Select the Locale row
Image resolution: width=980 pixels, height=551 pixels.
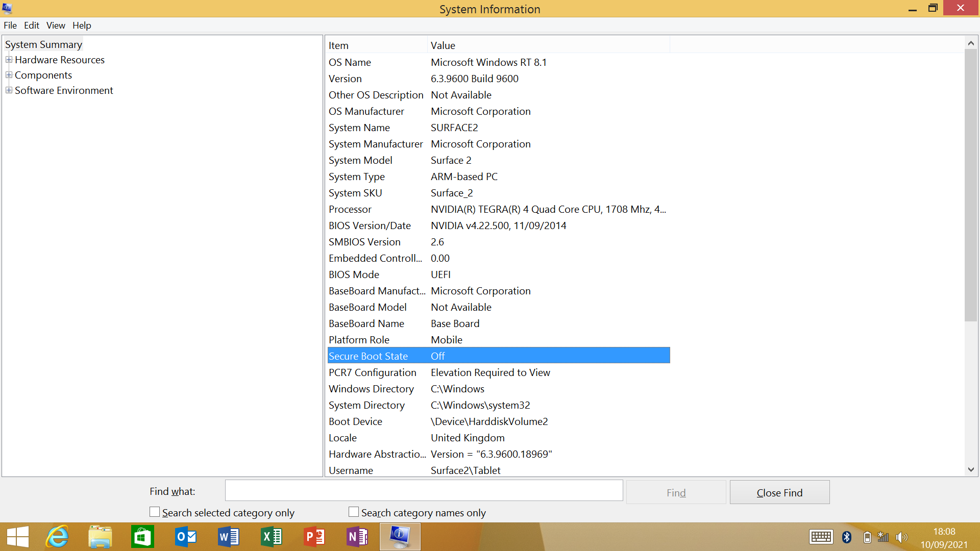pos(498,438)
